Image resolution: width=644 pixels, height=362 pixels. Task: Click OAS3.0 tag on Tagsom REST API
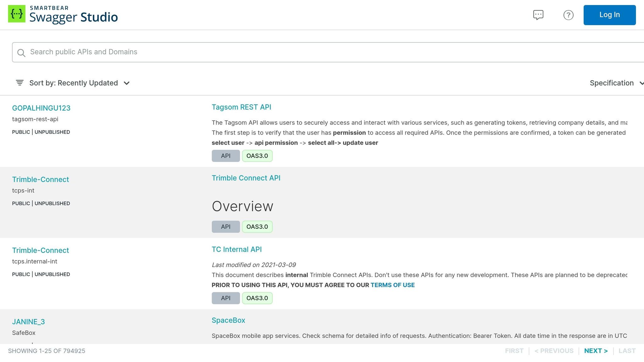pos(257,156)
